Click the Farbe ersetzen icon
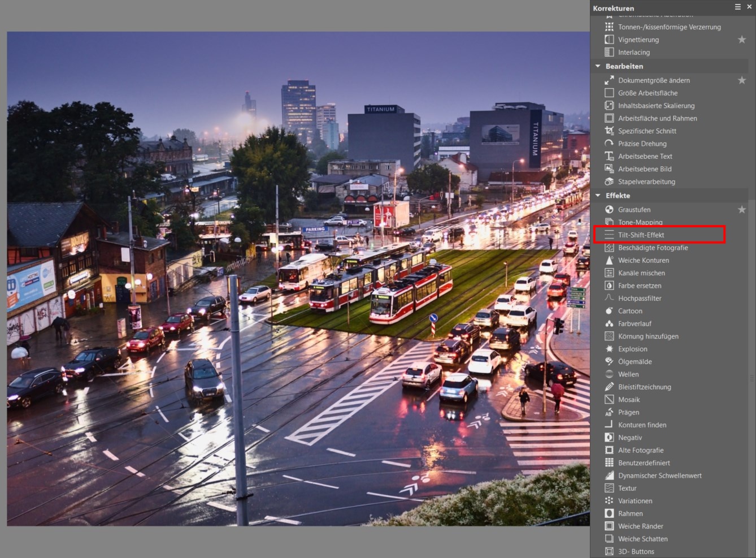 click(609, 286)
